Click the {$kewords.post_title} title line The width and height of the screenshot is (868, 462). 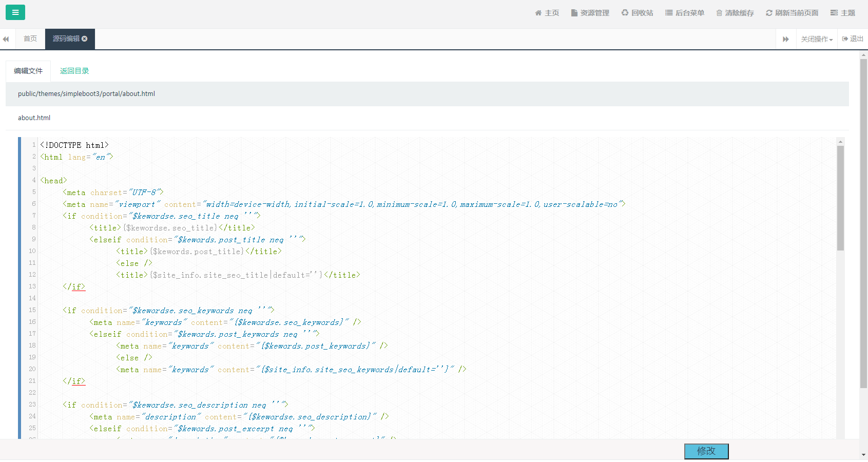pos(199,252)
